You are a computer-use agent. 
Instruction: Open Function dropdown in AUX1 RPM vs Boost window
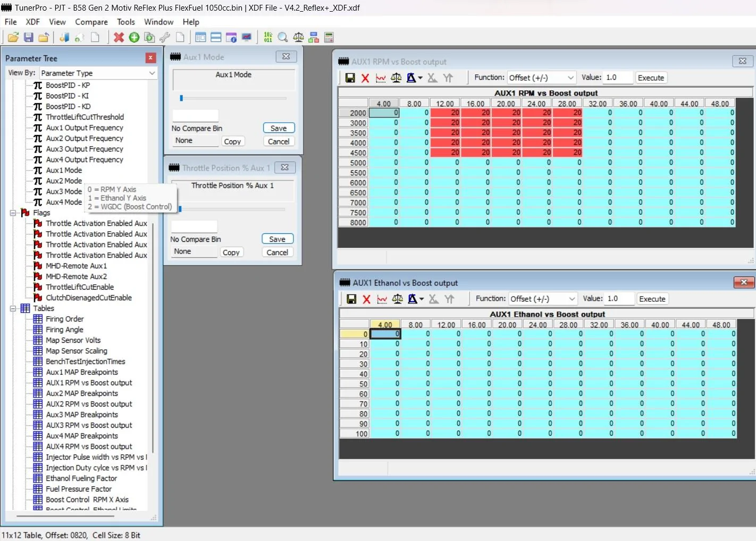(570, 78)
